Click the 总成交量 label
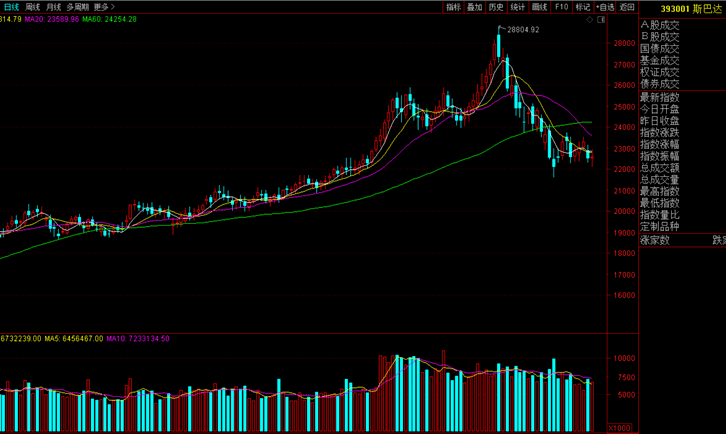The width and height of the screenshot is (726, 434). 660,180
